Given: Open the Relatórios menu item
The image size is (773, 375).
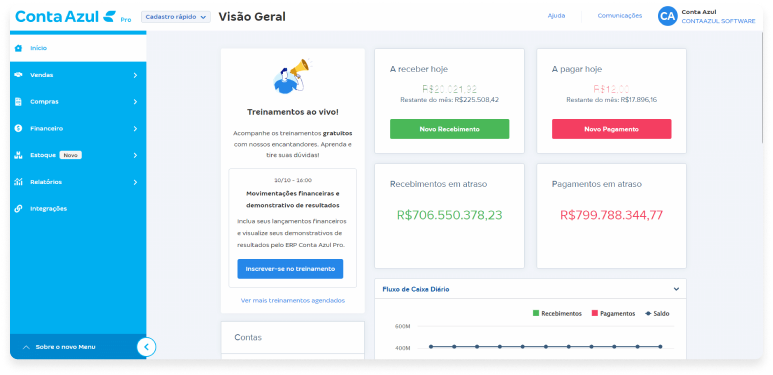Looking at the screenshot, I should click(x=78, y=182).
